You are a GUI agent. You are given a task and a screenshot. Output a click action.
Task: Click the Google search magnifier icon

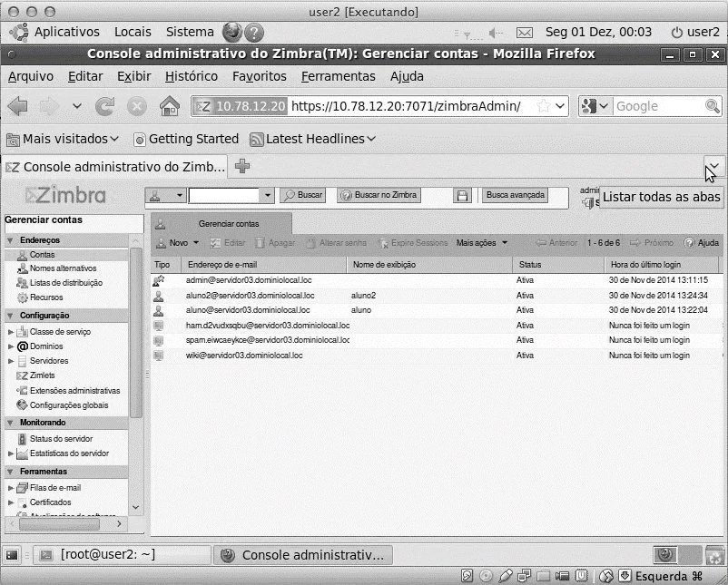coord(713,106)
